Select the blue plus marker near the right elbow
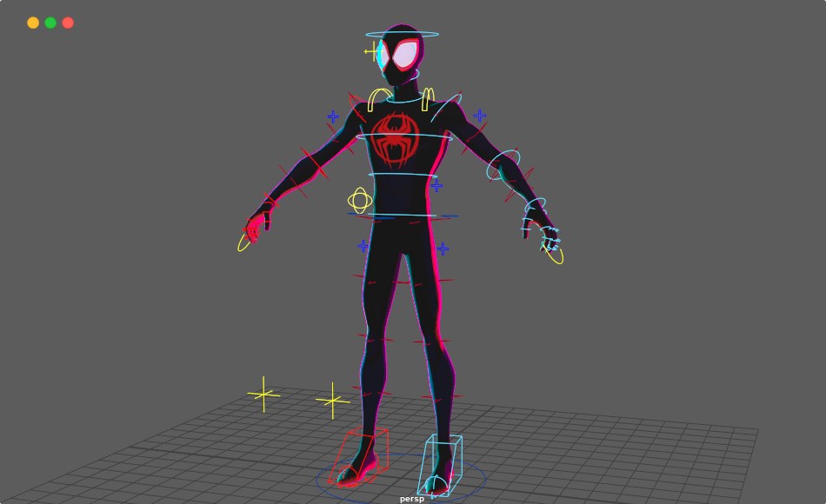 coord(437,184)
